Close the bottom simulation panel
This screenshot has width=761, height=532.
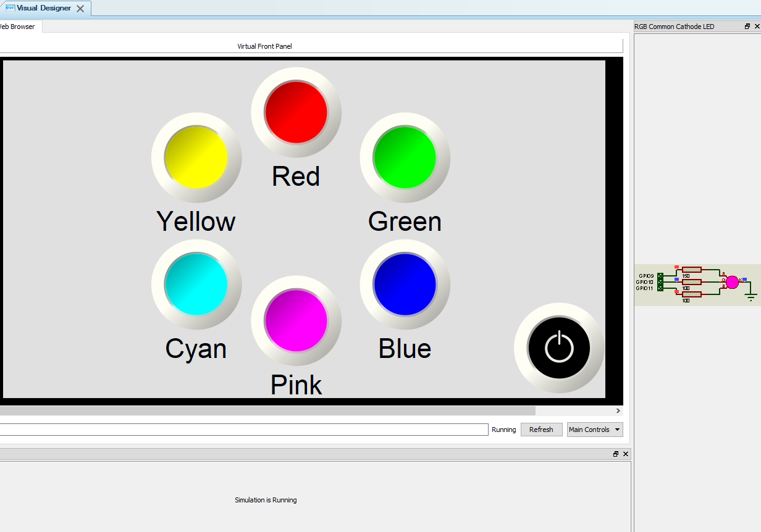(x=625, y=454)
